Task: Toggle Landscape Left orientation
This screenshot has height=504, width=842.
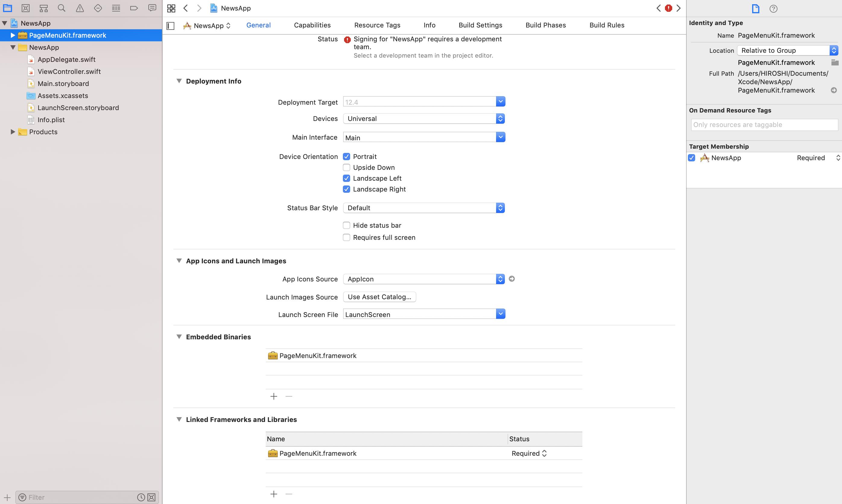Action: (346, 178)
